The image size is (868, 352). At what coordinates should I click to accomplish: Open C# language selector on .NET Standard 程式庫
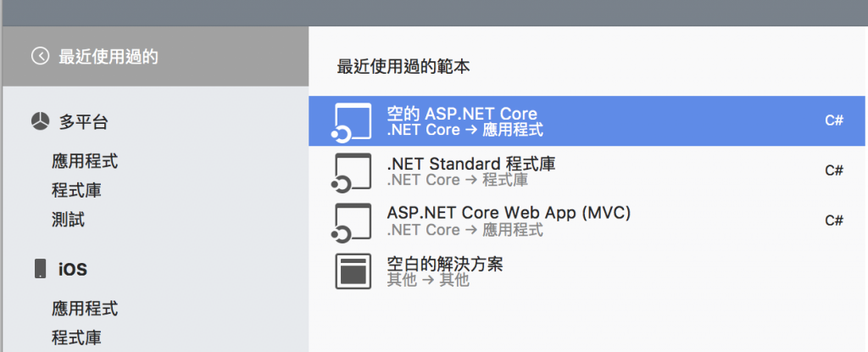tap(834, 170)
